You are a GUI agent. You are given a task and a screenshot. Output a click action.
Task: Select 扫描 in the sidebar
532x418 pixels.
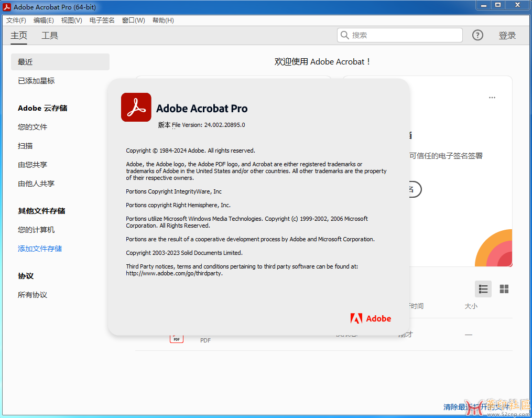pyautogui.click(x=26, y=146)
